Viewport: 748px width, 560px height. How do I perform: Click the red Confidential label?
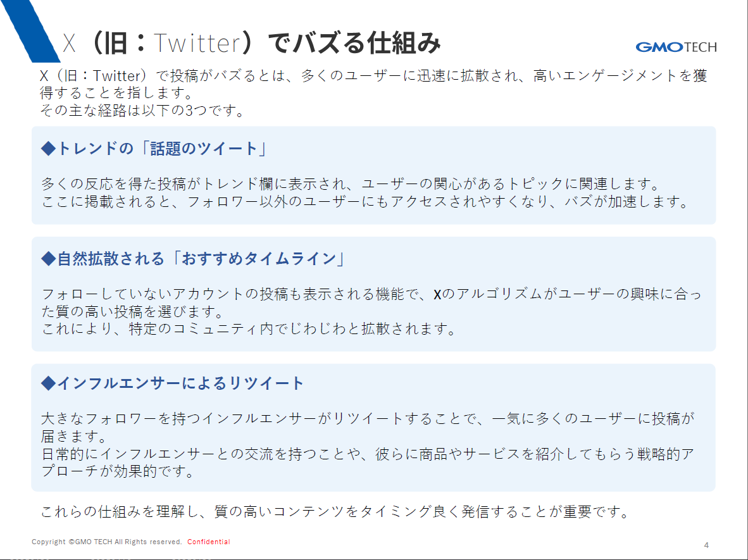pyautogui.click(x=208, y=542)
